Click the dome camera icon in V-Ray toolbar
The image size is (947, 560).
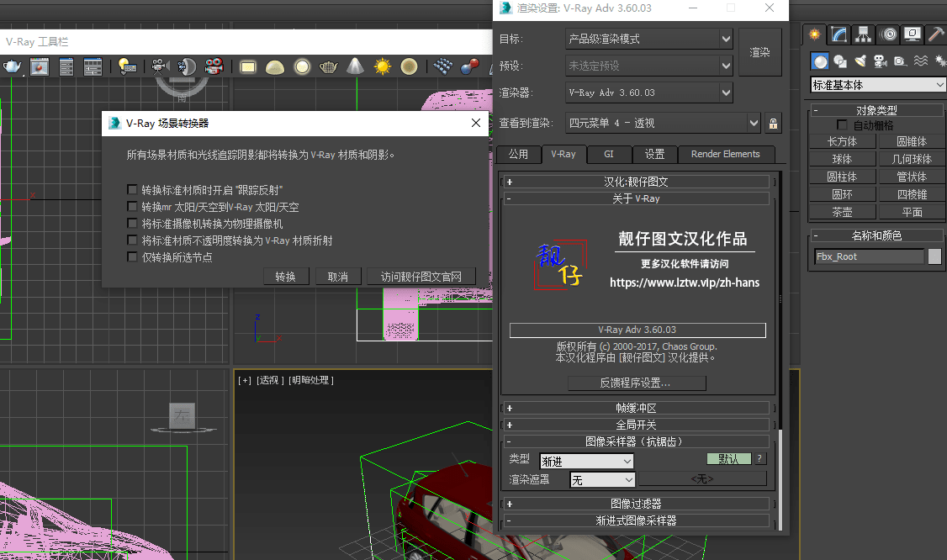click(x=186, y=66)
